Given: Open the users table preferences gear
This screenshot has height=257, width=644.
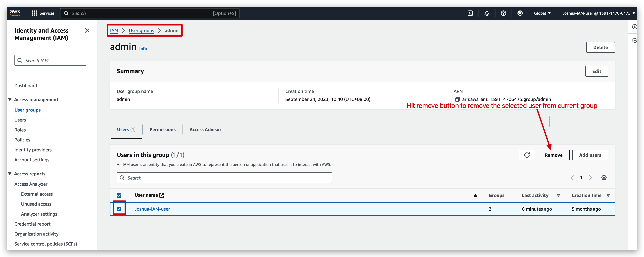Looking at the screenshot, I should (604, 177).
